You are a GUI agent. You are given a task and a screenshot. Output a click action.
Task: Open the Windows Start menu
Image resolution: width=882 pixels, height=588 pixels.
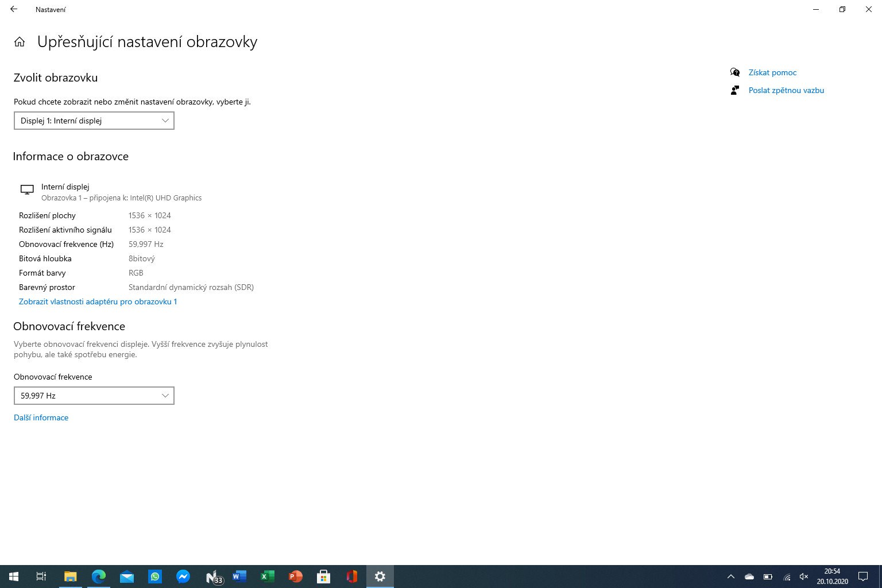(x=14, y=577)
